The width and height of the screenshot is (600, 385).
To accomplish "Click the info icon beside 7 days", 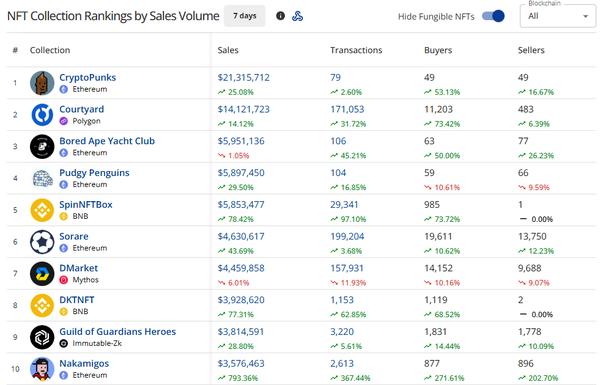I will (280, 16).
